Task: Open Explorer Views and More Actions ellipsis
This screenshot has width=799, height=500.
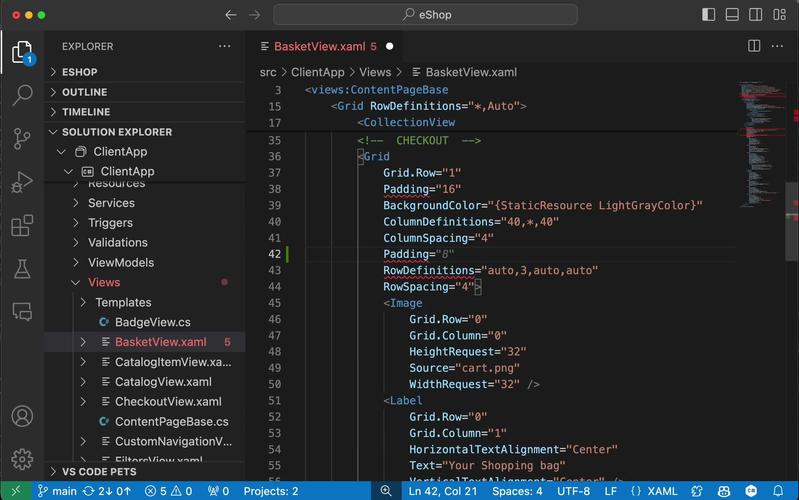Action: (224, 46)
